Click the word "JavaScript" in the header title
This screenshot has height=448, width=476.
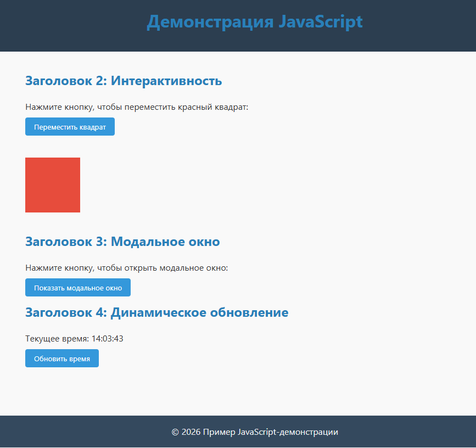[x=320, y=22]
